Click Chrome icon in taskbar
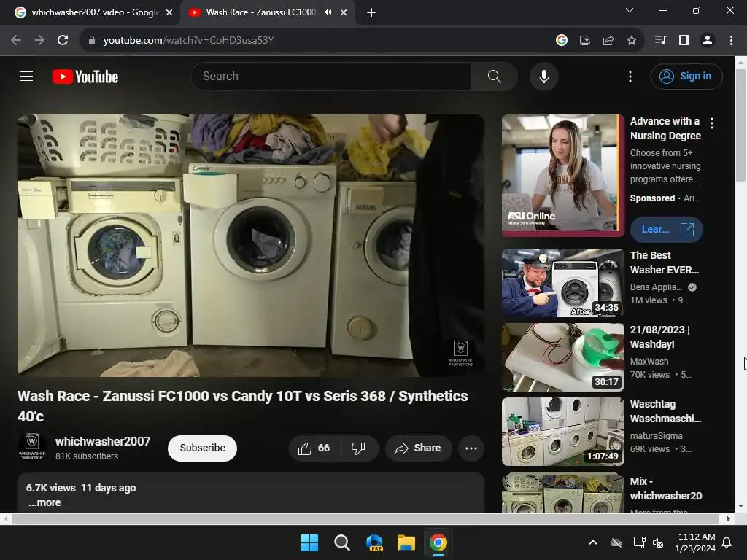Screen dimensions: 747x560 [438, 542]
